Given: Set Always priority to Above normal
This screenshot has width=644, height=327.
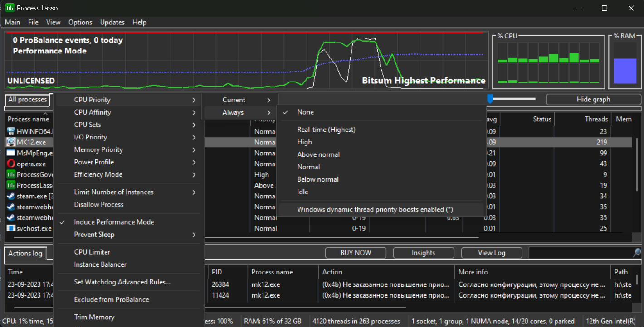Looking at the screenshot, I should coord(381,154).
